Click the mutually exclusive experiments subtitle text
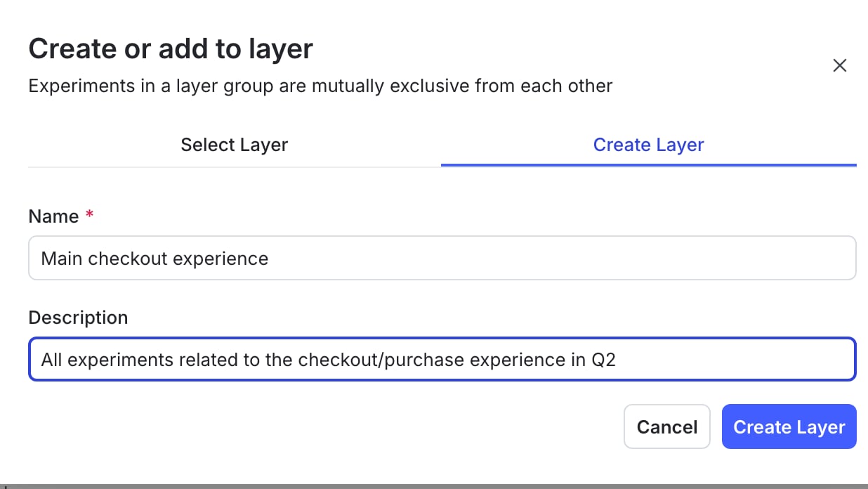The height and width of the screenshot is (489, 868). point(320,86)
